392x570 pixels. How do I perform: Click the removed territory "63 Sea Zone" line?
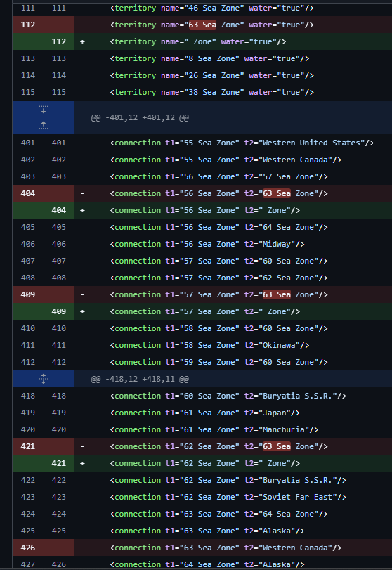point(211,25)
